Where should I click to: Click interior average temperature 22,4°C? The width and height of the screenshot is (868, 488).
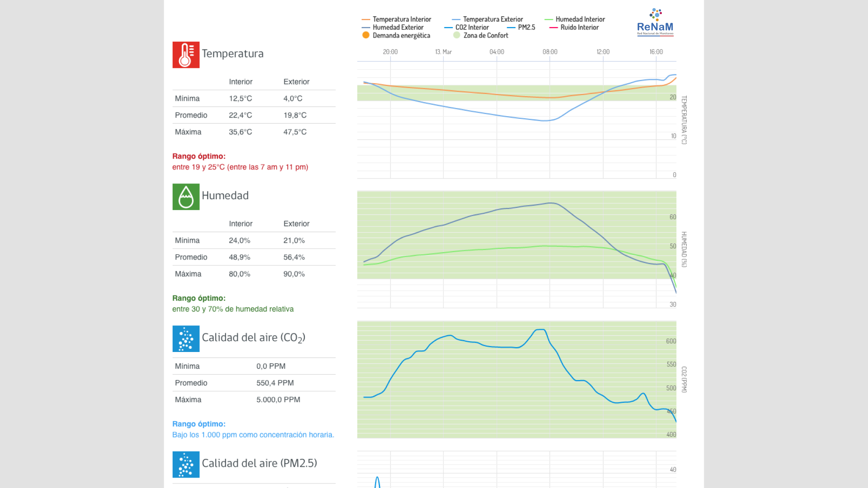(x=241, y=115)
